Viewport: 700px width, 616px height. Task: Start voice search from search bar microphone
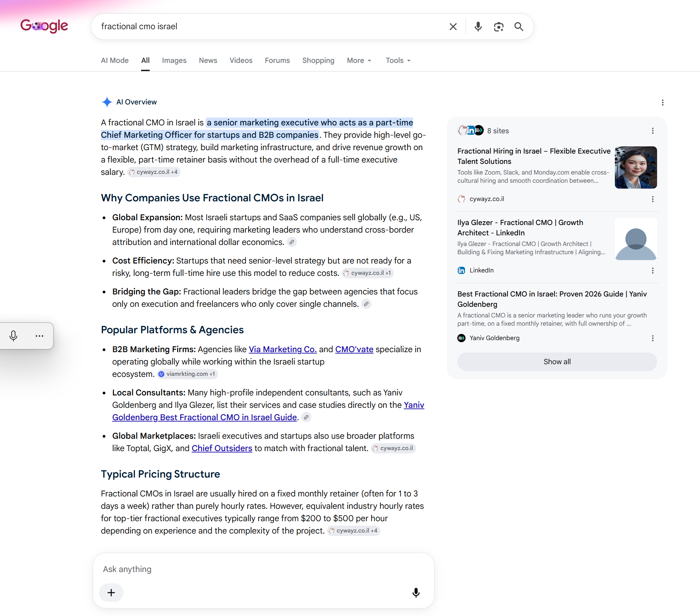[478, 26]
